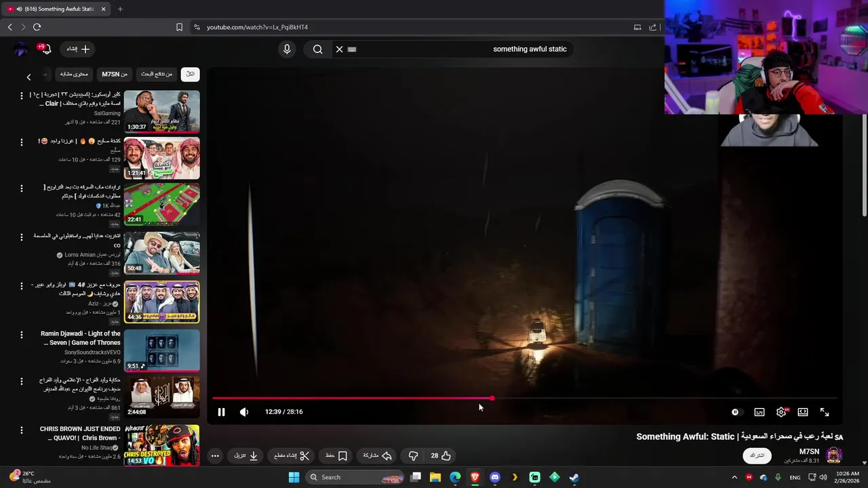Open options menu for Ramin Djawadi video

point(21,335)
